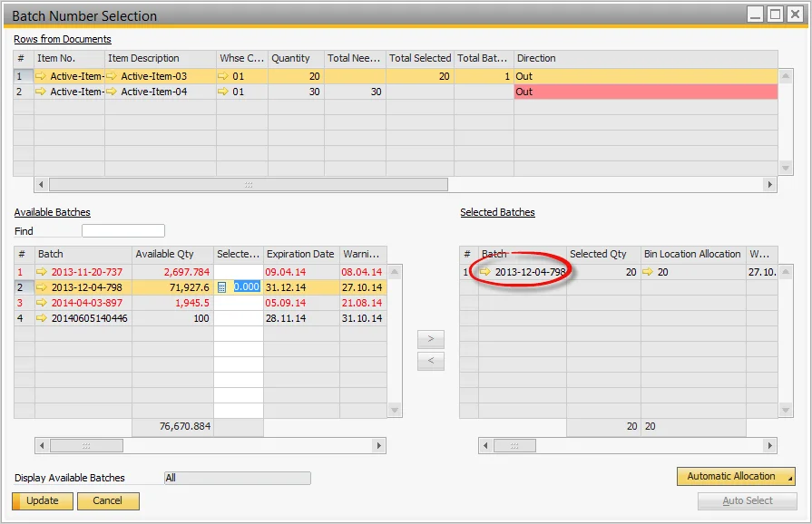Click Available Qty column header
This screenshot has height=524, width=812.
[172, 254]
